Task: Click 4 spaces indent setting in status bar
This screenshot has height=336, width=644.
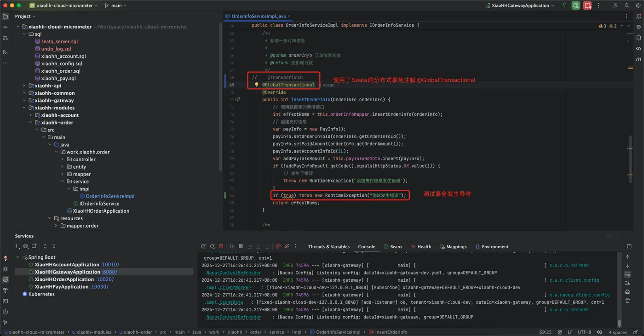Action: (x=618, y=332)
